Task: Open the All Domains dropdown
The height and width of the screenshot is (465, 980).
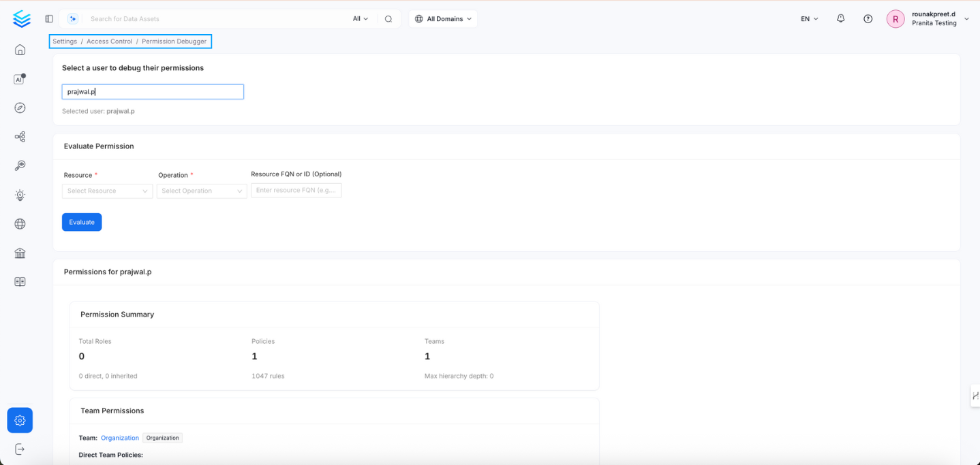Action: pos(442,18)
